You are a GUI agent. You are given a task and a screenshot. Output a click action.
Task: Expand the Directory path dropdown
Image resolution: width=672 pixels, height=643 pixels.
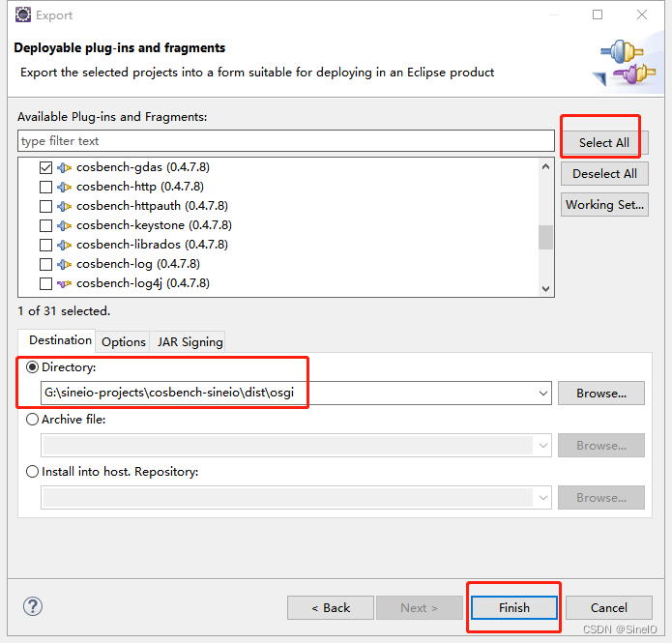(542, 394)
